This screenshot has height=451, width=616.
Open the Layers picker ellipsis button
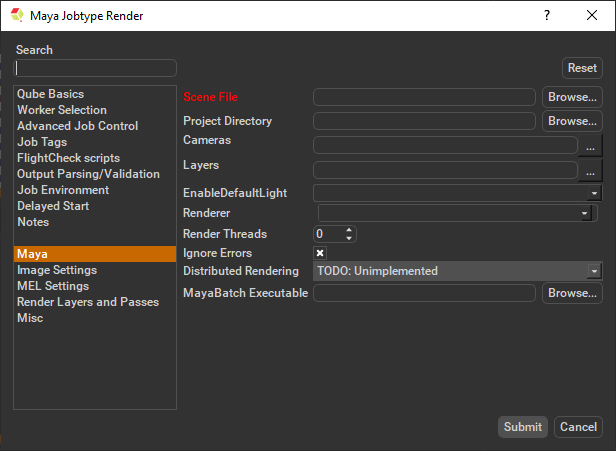pos(590,170)
